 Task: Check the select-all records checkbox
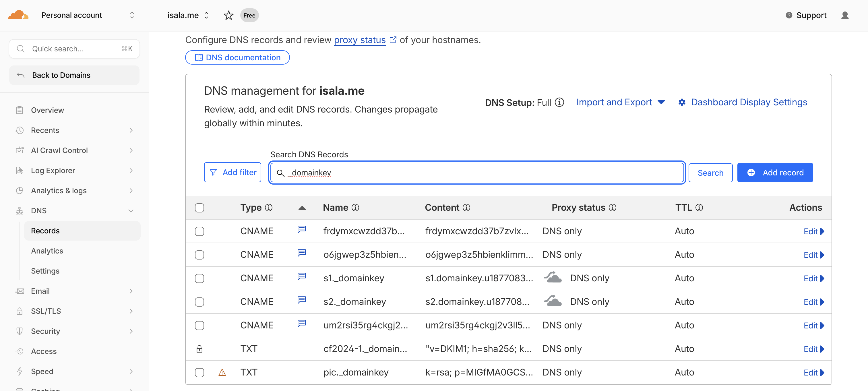point(199,208)
